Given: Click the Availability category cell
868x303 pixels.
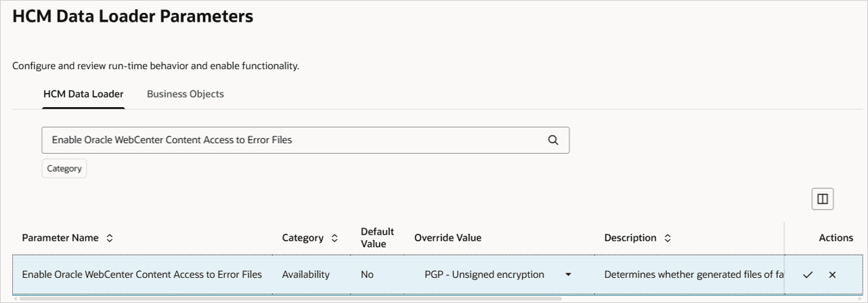Looking at the screenshot, I should coord(306,275).
